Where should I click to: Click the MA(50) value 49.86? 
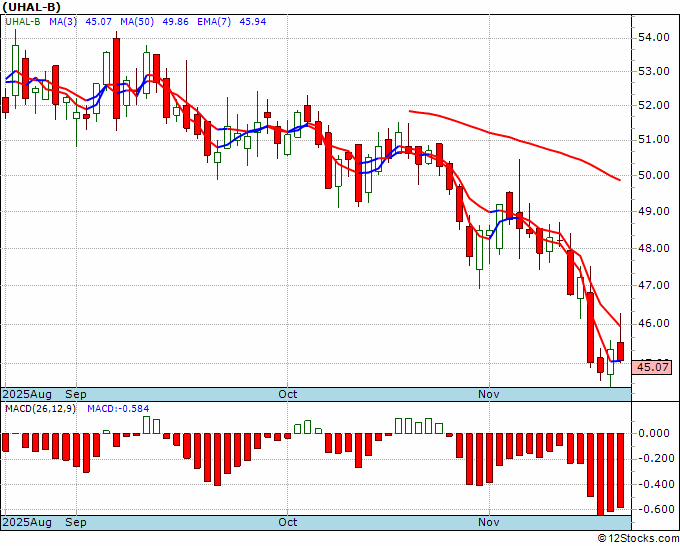coord(176,22)
